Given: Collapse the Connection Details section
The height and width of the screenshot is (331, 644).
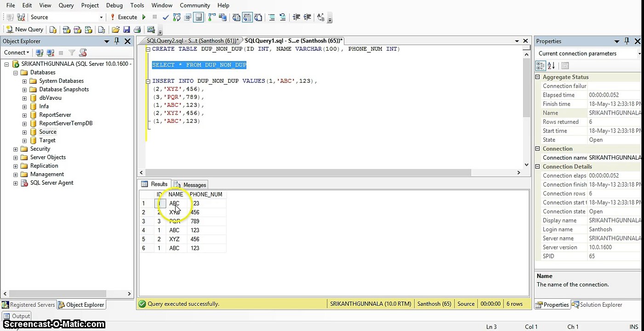Looking at the screenshot, I should point(538,167).
